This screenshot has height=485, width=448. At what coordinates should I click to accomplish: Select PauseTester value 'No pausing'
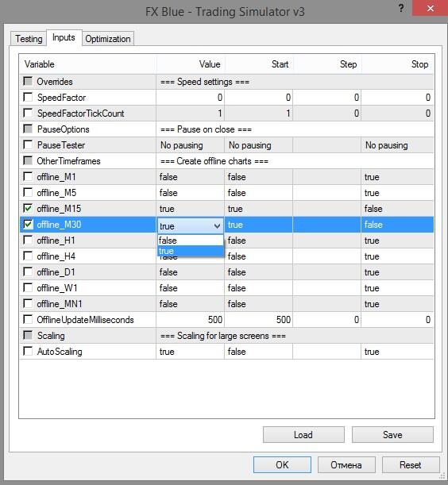pyautogui.click(x=191, y=145)
